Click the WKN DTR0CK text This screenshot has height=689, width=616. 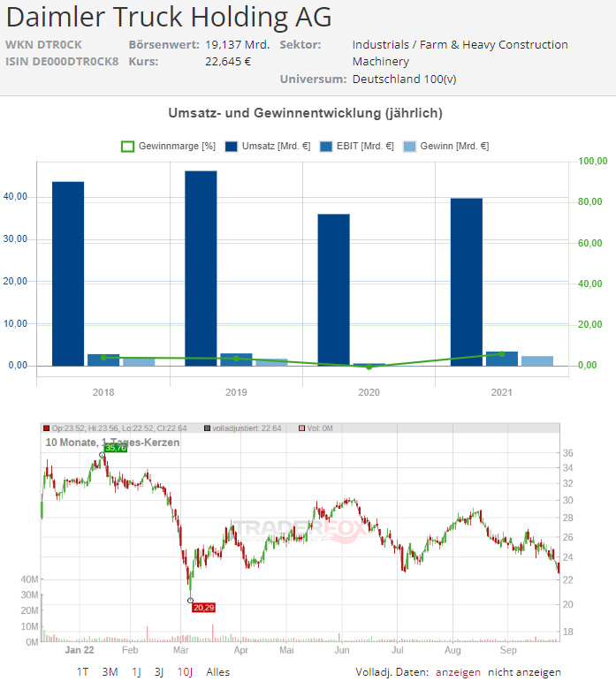(x=43, y=45)
